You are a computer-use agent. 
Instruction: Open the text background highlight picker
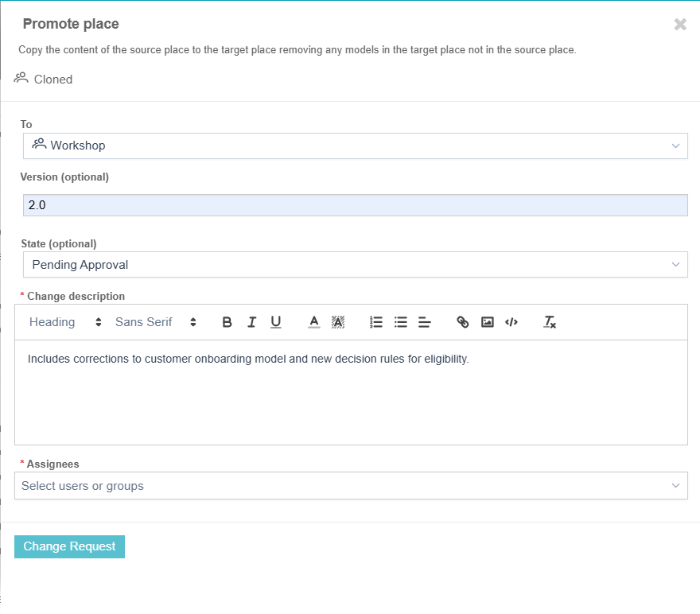[338, 322]
